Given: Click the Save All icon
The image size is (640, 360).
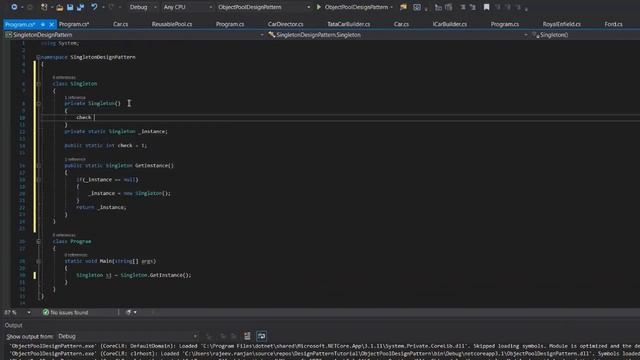Looking at the screenshot, I should point(80,7).
